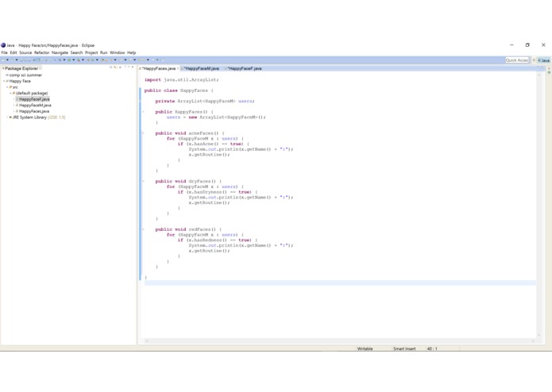Select the Happy Face project
This screenshot has width=552, height=392.
(x=20, y=81)
